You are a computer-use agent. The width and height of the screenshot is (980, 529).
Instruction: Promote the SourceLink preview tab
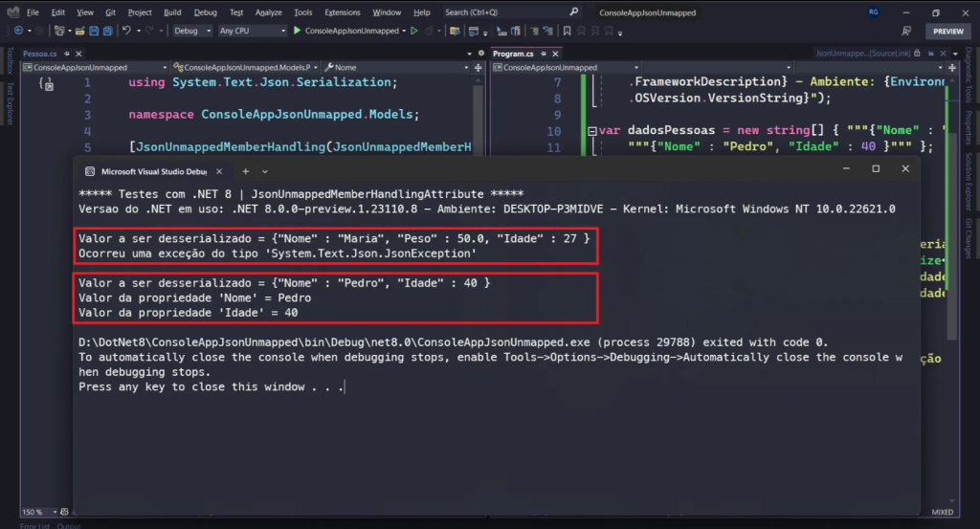point(930,54)
